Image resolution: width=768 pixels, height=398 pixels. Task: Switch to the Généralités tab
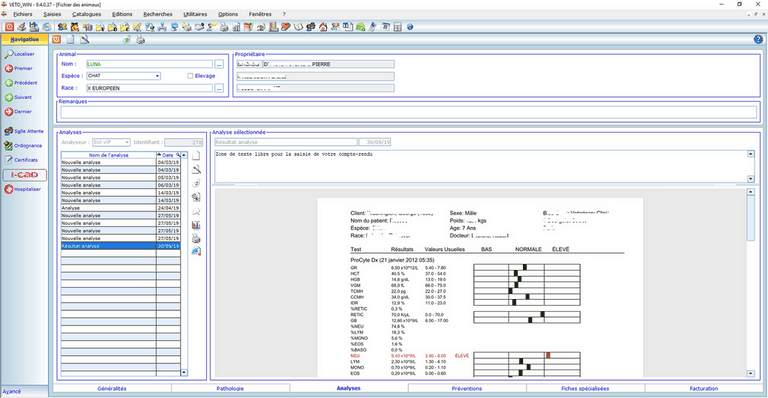[x=112, y=388]
